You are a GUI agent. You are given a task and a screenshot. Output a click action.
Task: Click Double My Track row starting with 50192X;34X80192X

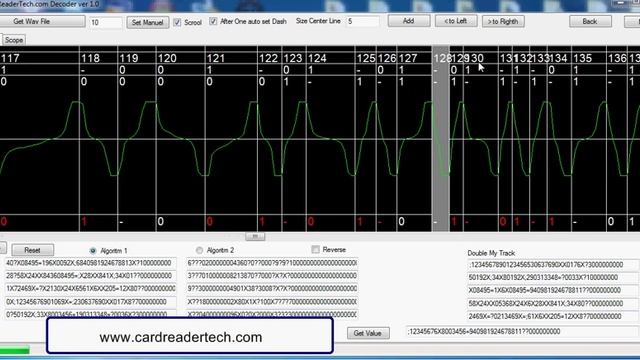(x=553, y=278)
